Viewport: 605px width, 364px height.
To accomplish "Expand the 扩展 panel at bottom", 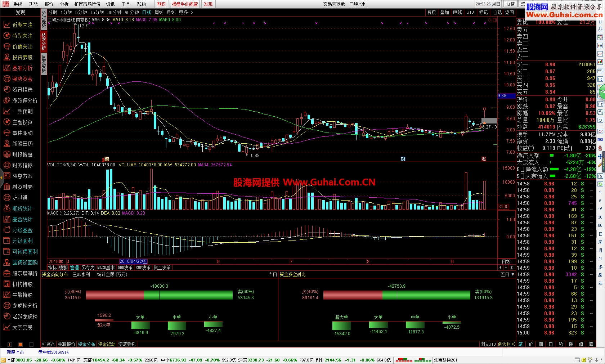I will (x=48, y=344).
